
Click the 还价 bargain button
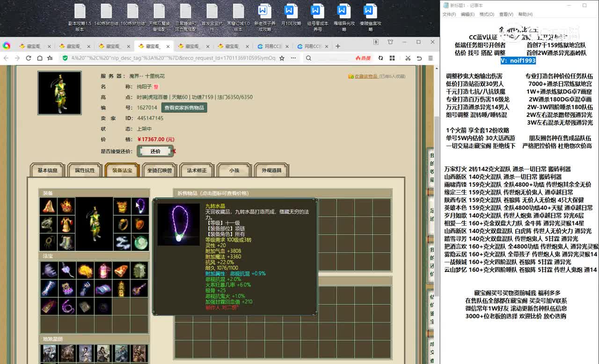155,151
